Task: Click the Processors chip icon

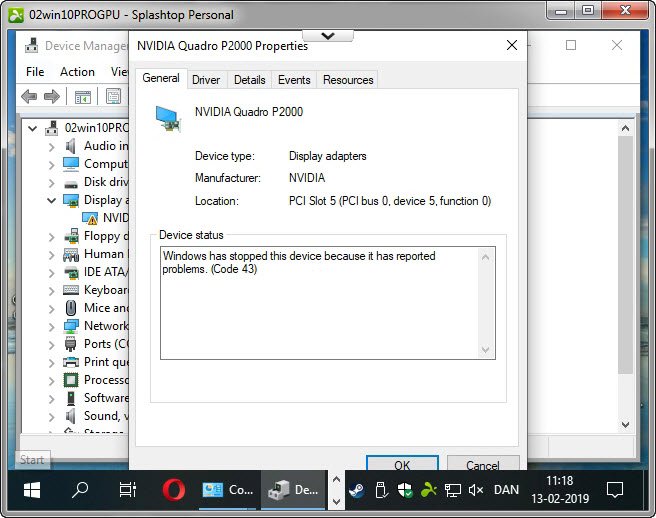Action: pyautogui.click(x=71, y=380)
